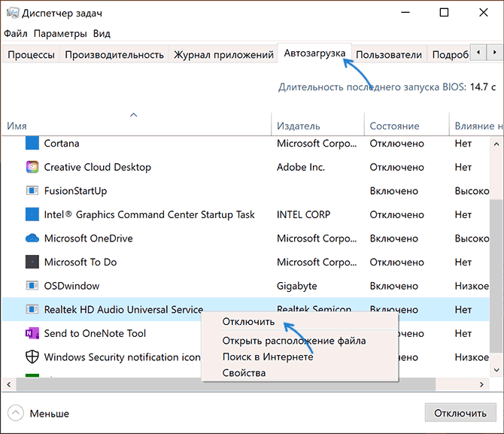Select the OSDwindow entry

71,286
